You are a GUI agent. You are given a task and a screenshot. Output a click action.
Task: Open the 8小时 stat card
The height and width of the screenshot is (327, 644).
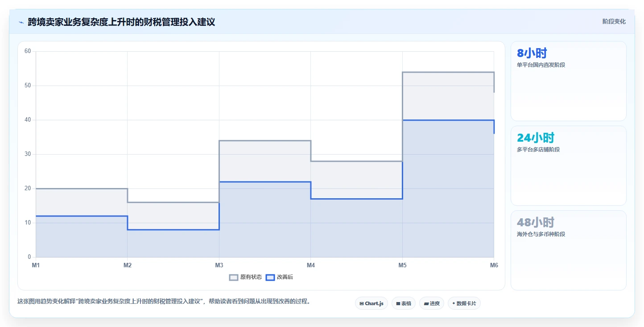(x=569, y=81)
